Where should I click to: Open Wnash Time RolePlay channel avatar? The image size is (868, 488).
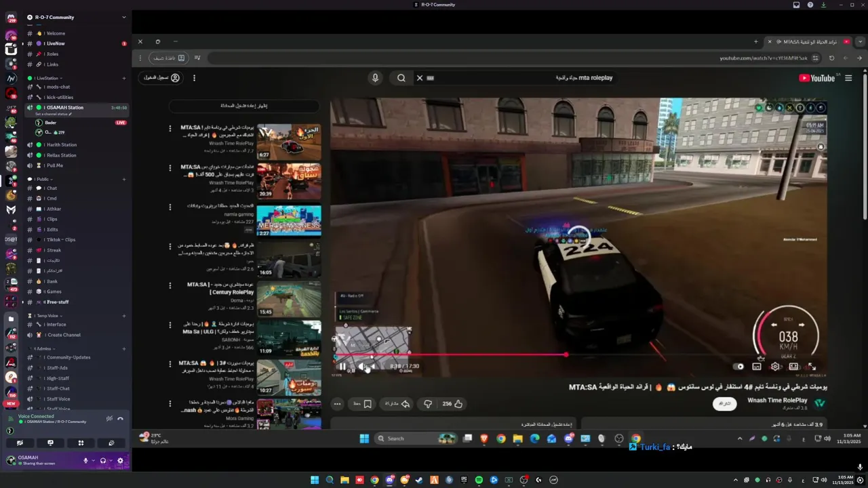tap(819, 403)
